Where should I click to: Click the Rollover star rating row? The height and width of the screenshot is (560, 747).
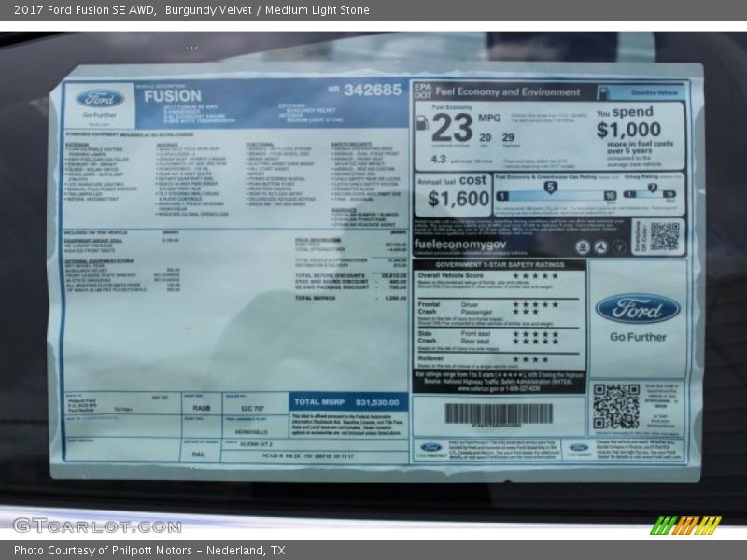pos(530,358)
